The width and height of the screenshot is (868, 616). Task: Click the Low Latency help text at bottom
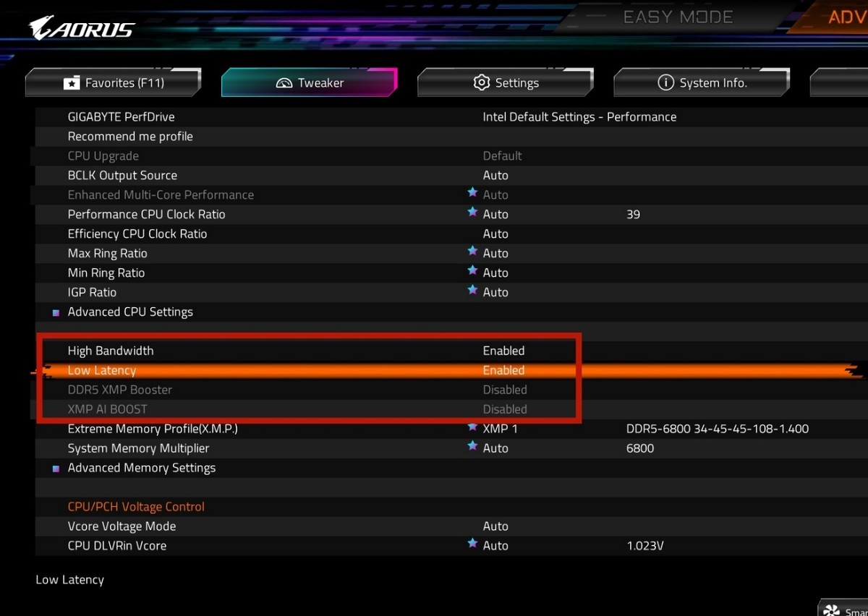tap(69, 580)
